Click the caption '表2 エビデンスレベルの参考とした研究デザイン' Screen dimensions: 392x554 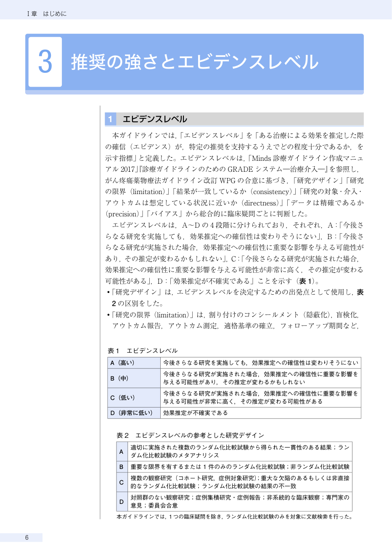point(191,435)
